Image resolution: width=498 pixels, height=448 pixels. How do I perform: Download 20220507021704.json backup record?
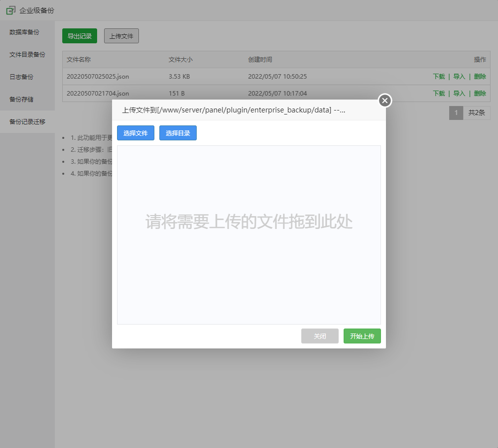tap(439, 94)
